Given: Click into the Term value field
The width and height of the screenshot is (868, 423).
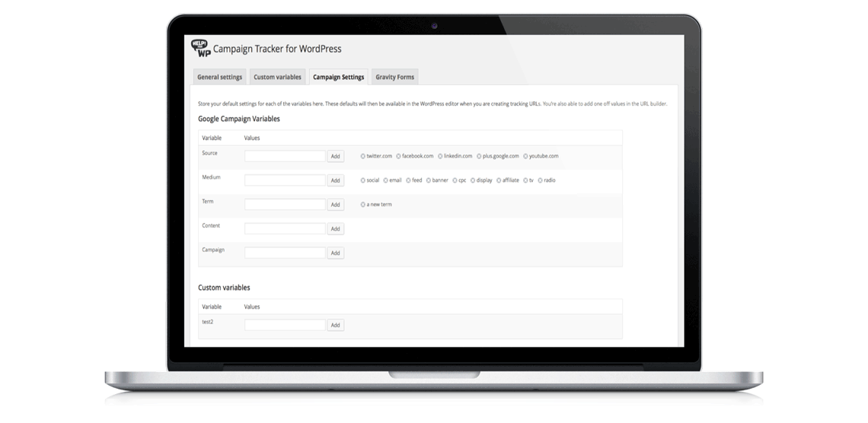Looking at the screenshot, I should 285,205.
